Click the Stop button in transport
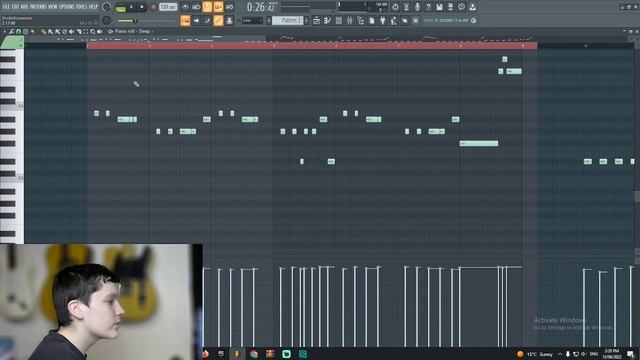Viewport: 640px width, 360px height. (x=142, y=7)
